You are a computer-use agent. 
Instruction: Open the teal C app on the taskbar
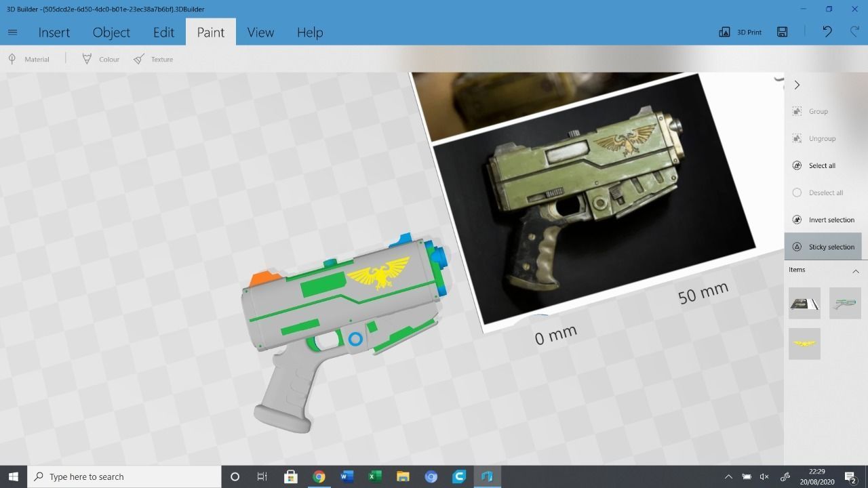coord(459,476)
